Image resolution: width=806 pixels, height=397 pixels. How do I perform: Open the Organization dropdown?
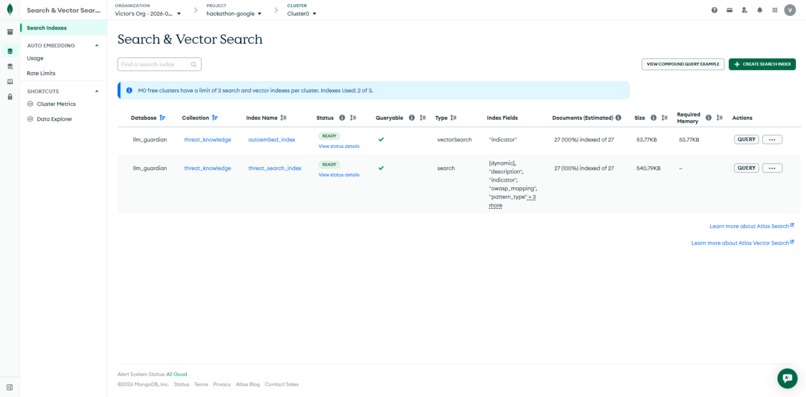click(x=148, y=13)
